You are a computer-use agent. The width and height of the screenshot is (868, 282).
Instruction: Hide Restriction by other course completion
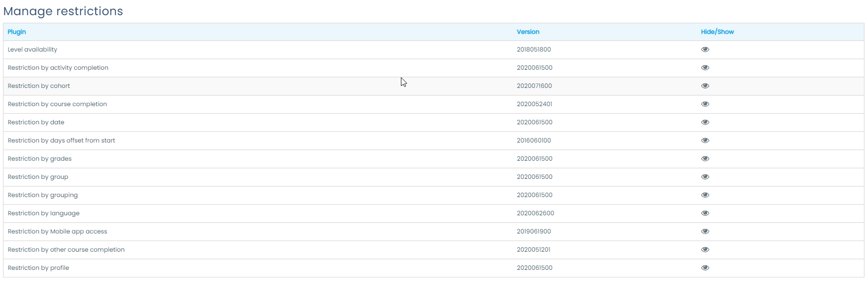(705, 250)
